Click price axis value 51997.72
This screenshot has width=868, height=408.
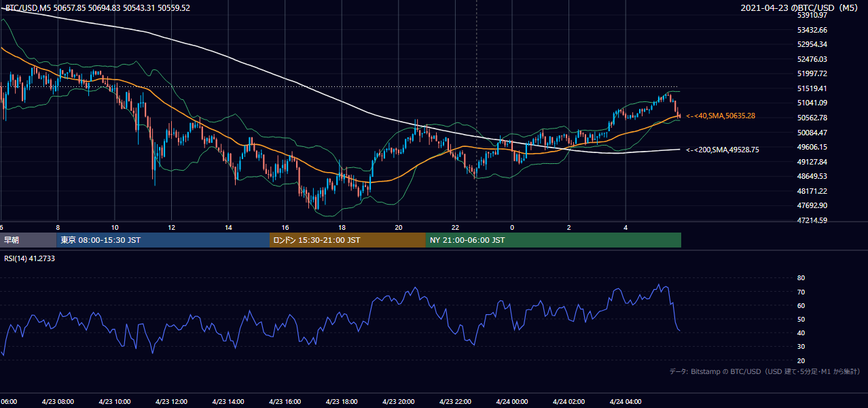[812, 73]
